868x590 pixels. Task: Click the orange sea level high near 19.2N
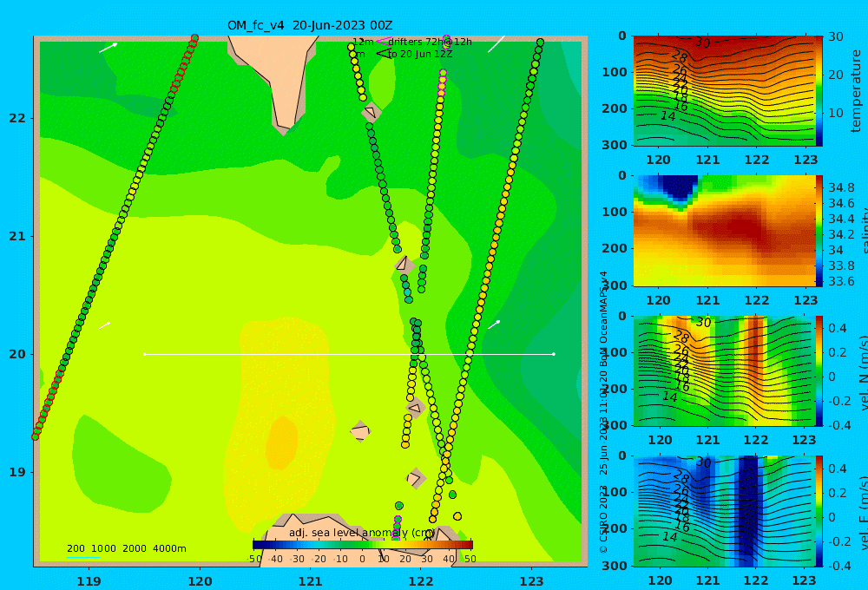click(282, 442)
